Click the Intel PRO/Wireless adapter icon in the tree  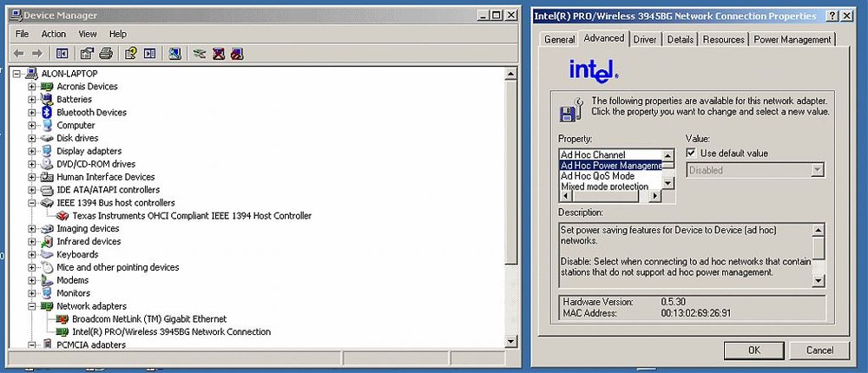tap(62, 332)
